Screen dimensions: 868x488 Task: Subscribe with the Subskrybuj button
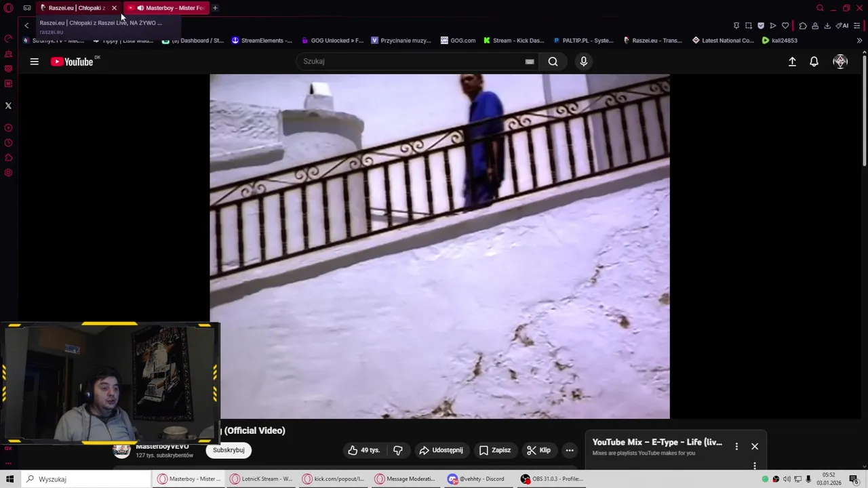(229, 450)
